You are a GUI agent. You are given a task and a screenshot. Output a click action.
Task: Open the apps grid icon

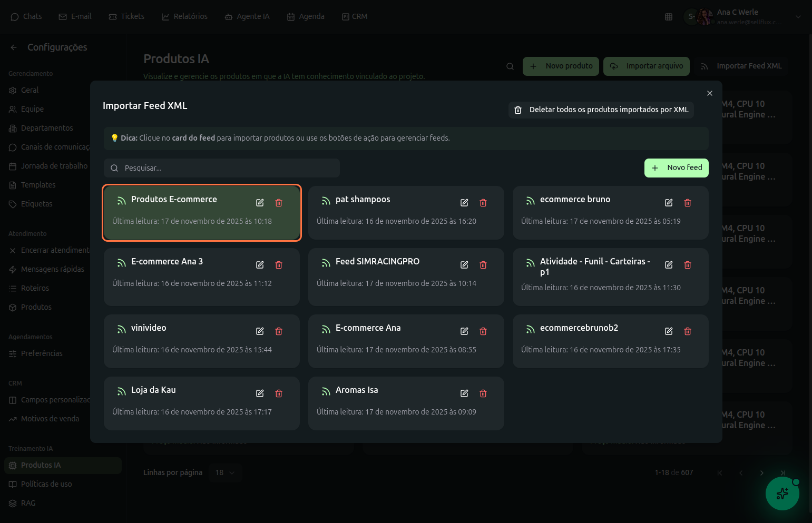[669, 17]
